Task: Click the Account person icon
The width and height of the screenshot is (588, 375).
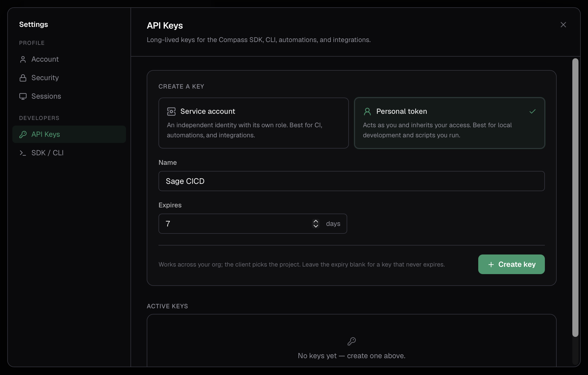Action: tap(23, 59)
